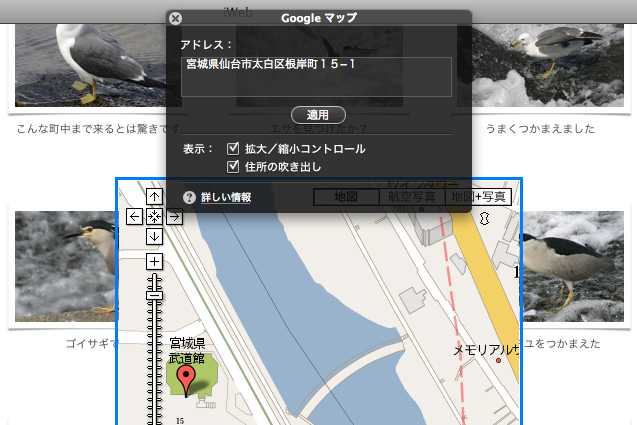Pan the map down with arrow

(x=154, y=236)
